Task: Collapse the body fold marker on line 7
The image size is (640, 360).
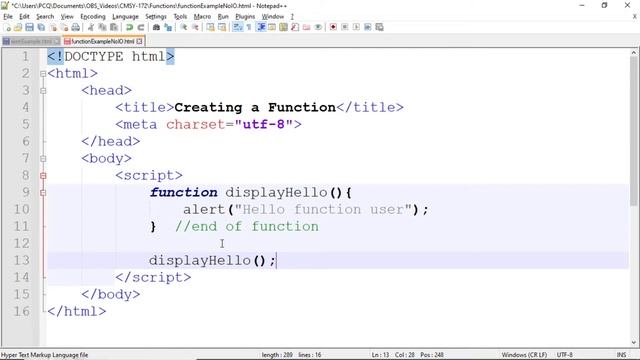Action: pos(43,159)
